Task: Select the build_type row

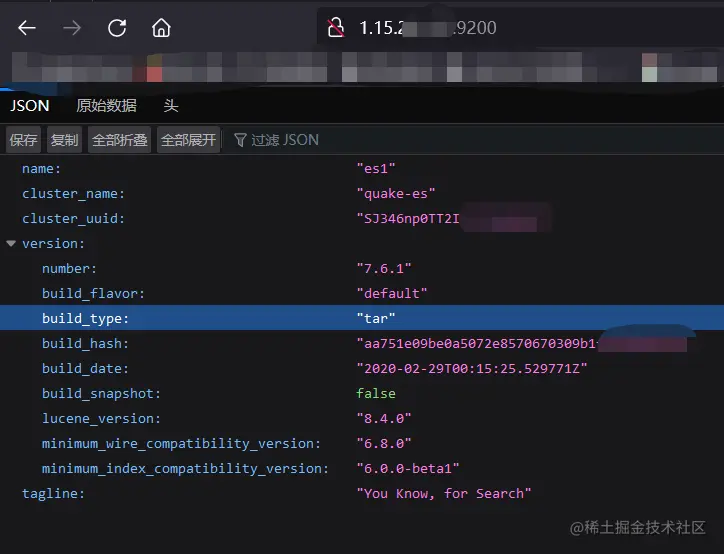Action: tap(86, 318)
